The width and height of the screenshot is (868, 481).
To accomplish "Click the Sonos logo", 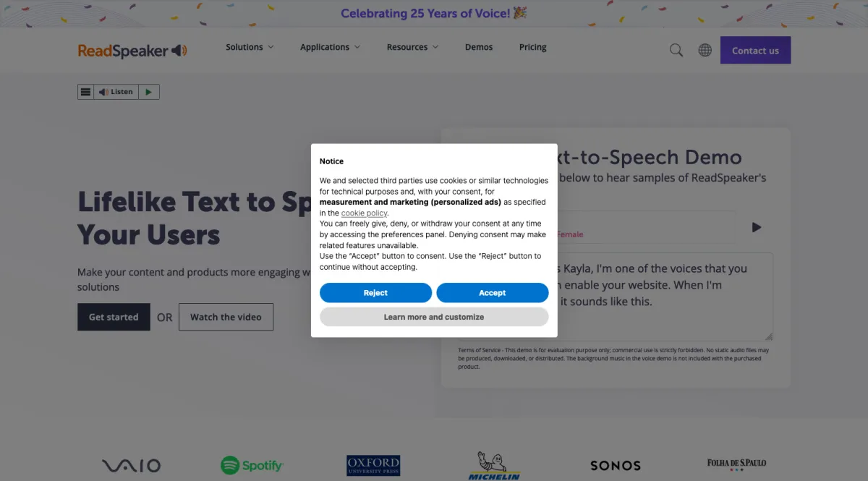I will (x=616, y=466).
